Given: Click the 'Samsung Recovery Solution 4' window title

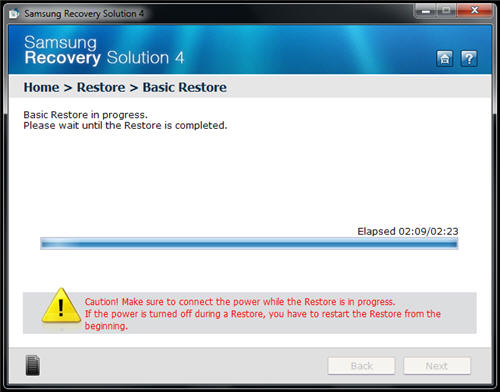Looking at the screenshot, I should pos(84,14).
